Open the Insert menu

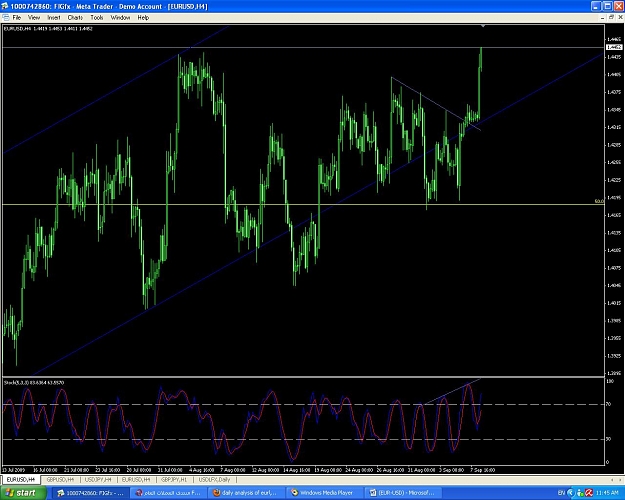(x=54, y=18)
